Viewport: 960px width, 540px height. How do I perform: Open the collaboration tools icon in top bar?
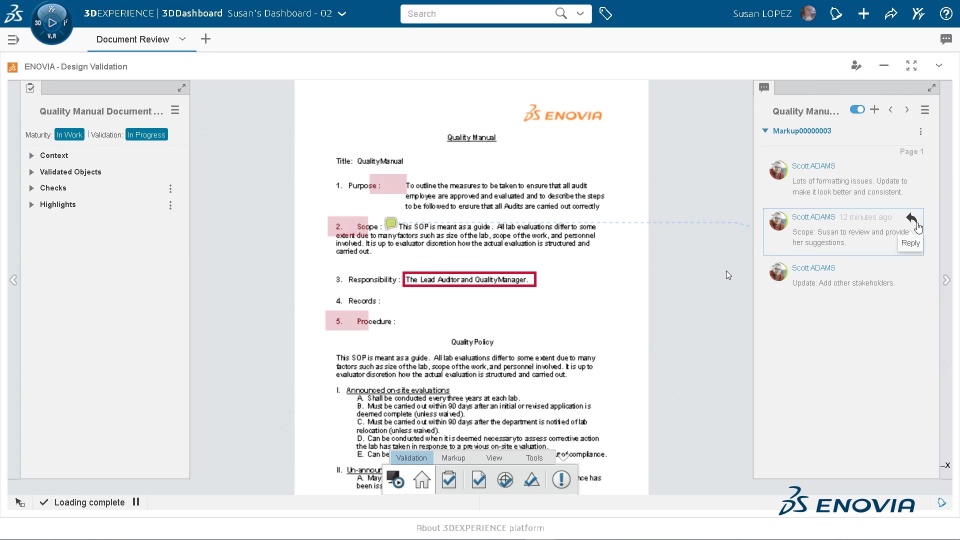click(x=918, y=13)
